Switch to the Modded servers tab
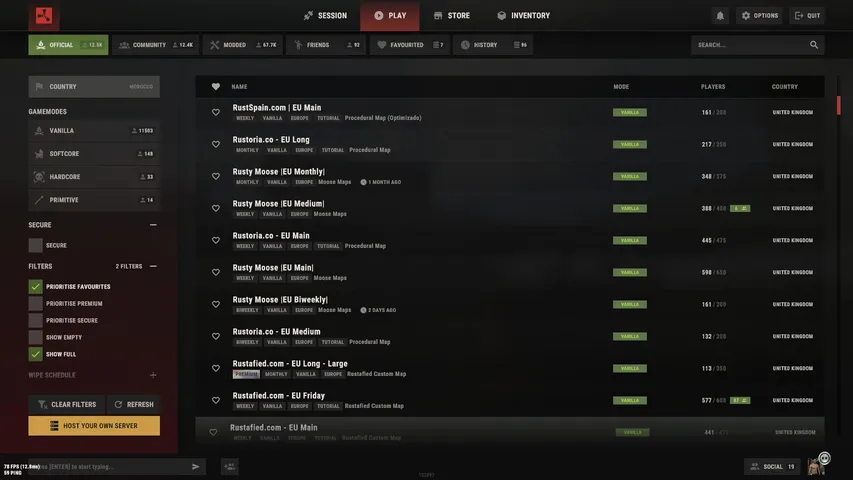This screenshot has width=853, height=480. click(243, 45)
